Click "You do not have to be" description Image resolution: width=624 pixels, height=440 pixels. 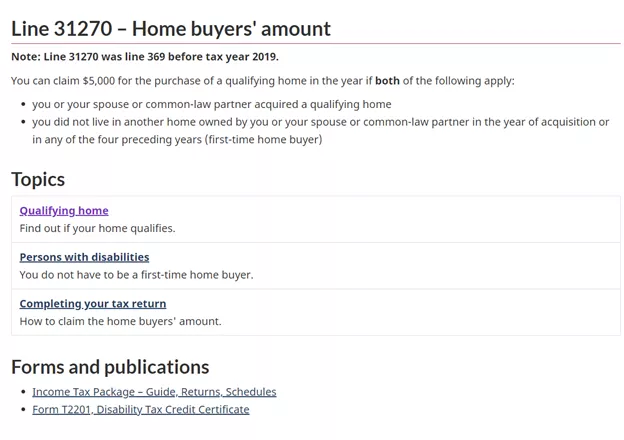point(136,274)
